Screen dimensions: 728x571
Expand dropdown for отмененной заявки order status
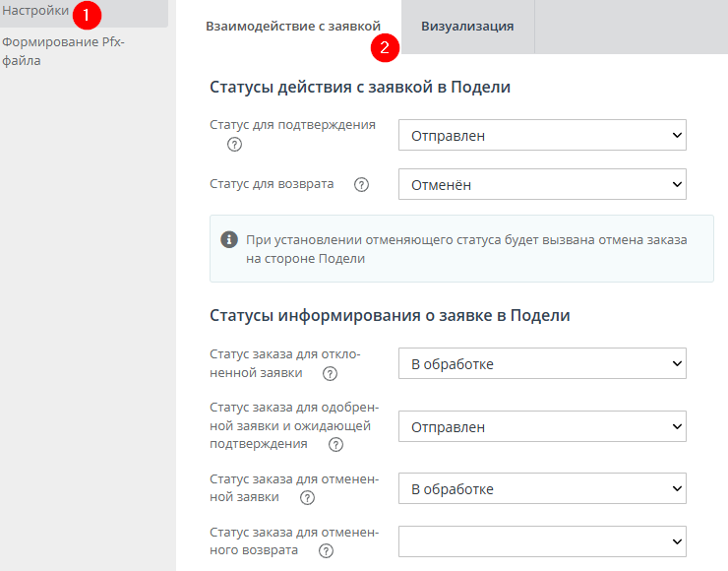(542, 489)
